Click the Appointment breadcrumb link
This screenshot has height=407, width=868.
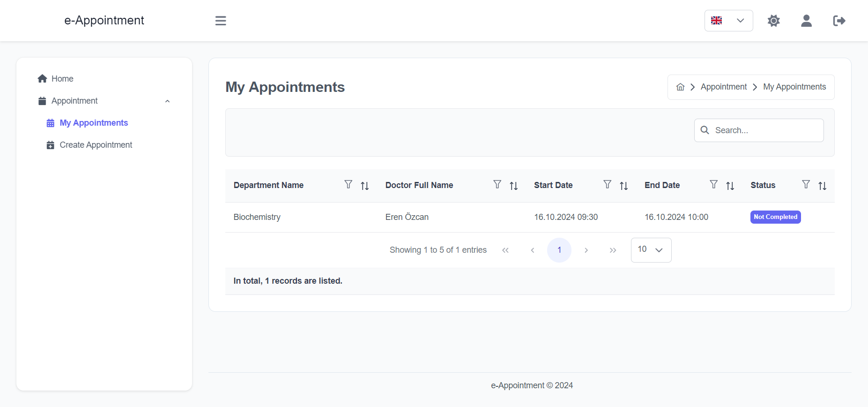[x=724, y=87]
